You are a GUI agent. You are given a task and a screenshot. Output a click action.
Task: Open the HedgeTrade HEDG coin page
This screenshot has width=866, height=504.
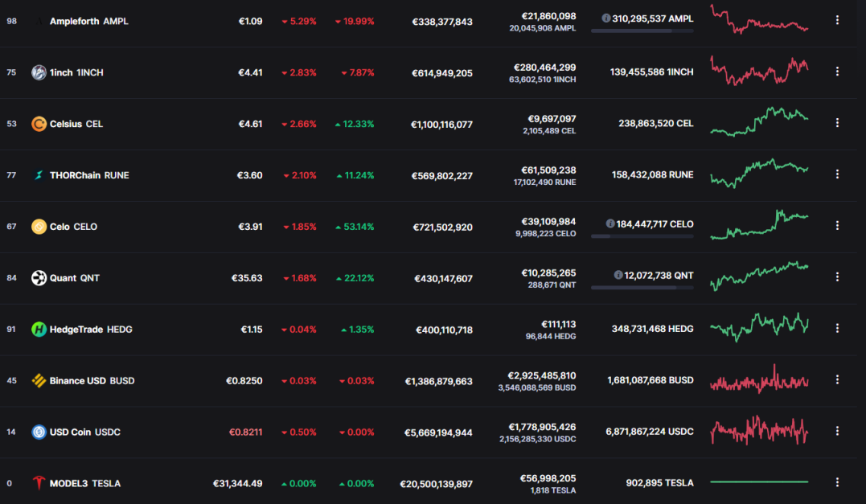(91, 329)
